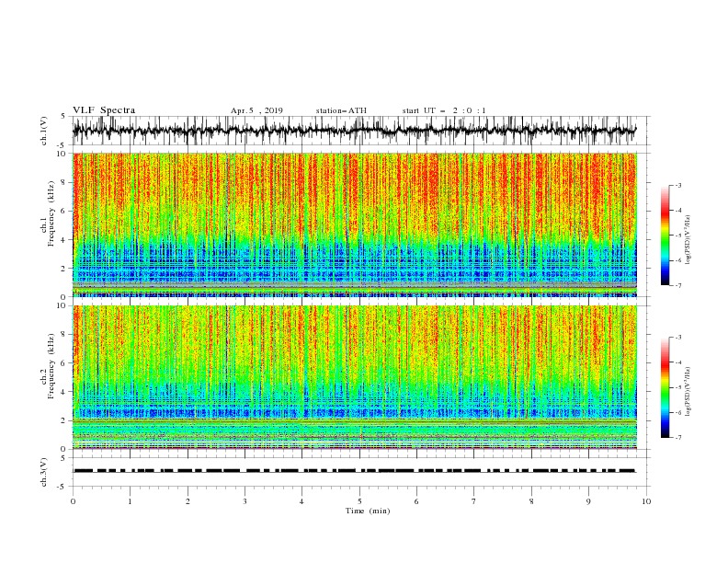728x563 pixels.
Task: Click time axis tick label "6"
Action: (416, 501)
